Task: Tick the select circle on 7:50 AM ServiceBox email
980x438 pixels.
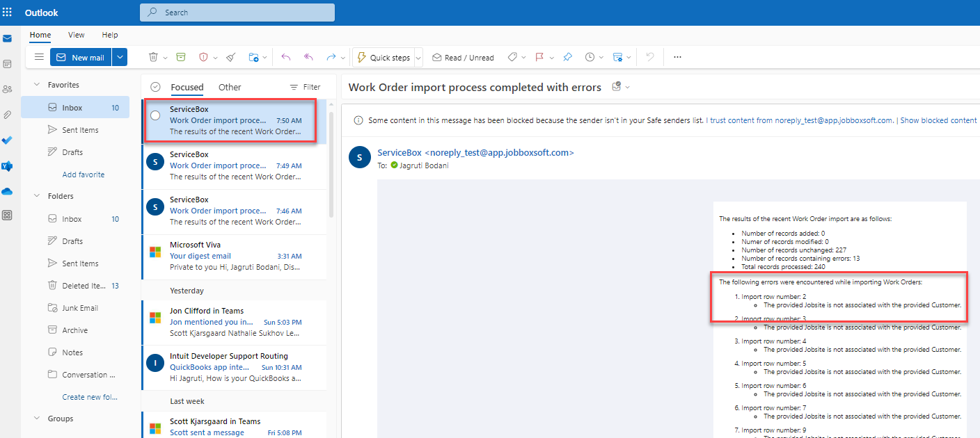Action: 155,115
